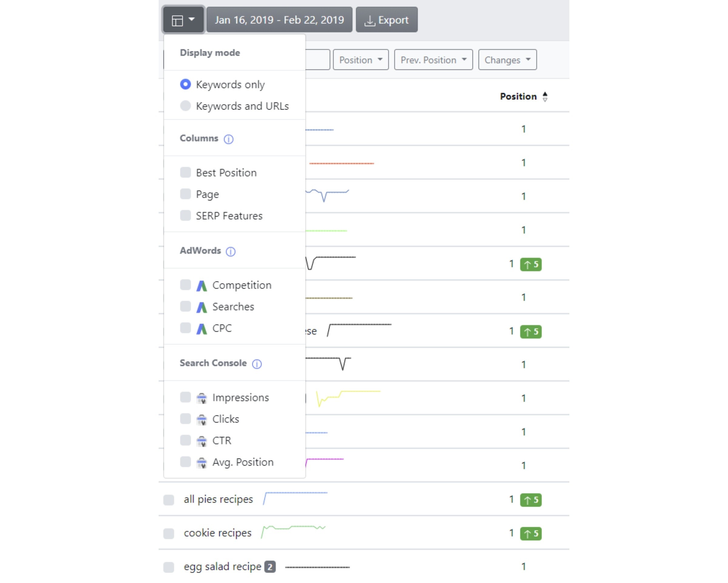Open the Jan 16 - Feb 22 date range picker

tap(279, 20)
